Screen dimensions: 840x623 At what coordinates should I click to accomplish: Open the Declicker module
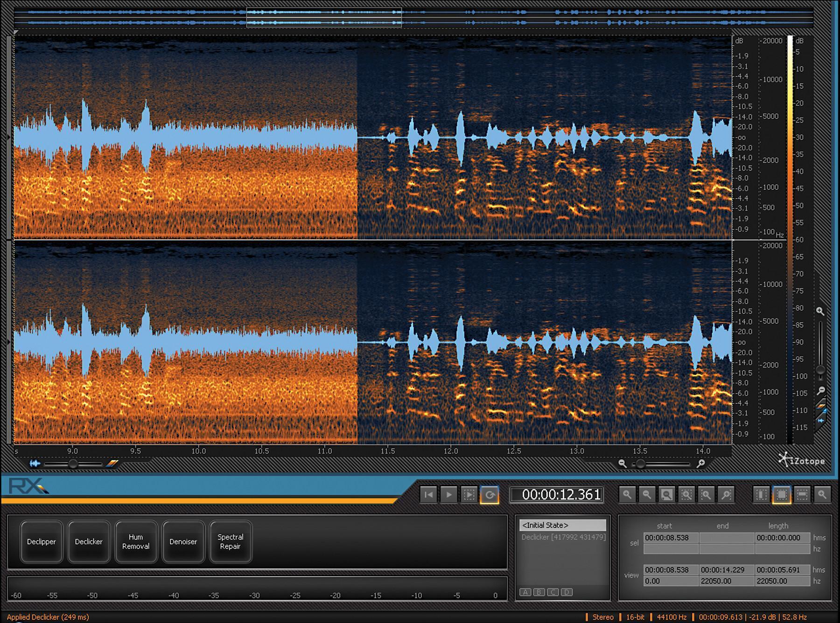click(89, 542)
